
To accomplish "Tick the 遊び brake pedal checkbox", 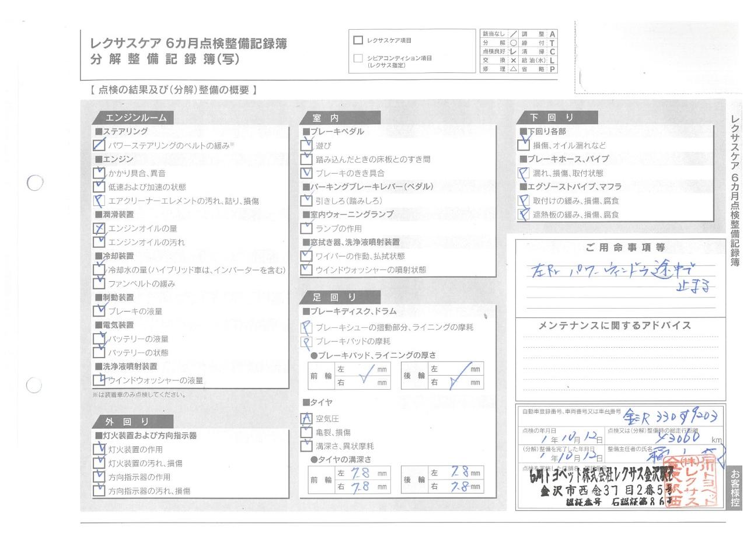I will tap(306, 145).
